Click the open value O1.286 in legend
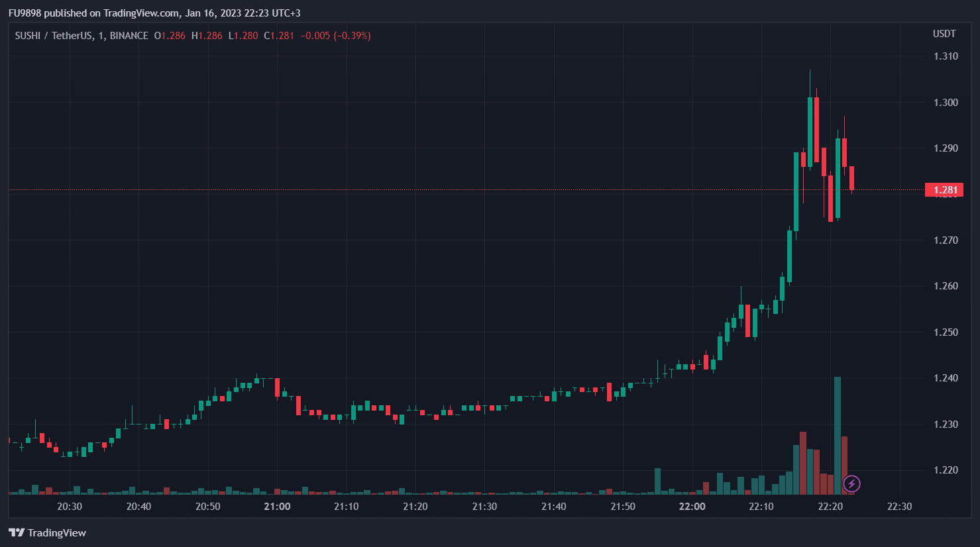This screenshot has width=980, height=547. click(170, 36)
